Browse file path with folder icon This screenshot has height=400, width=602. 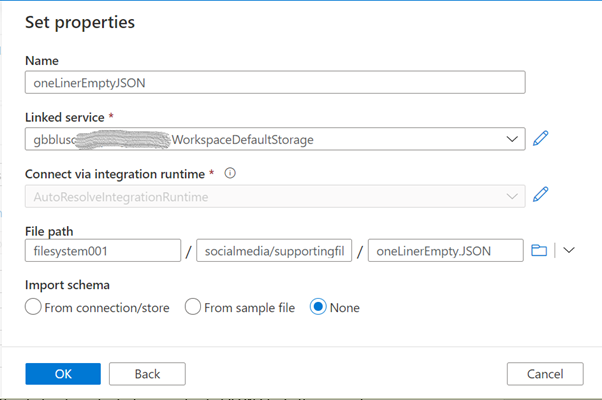tap(539, 251)
